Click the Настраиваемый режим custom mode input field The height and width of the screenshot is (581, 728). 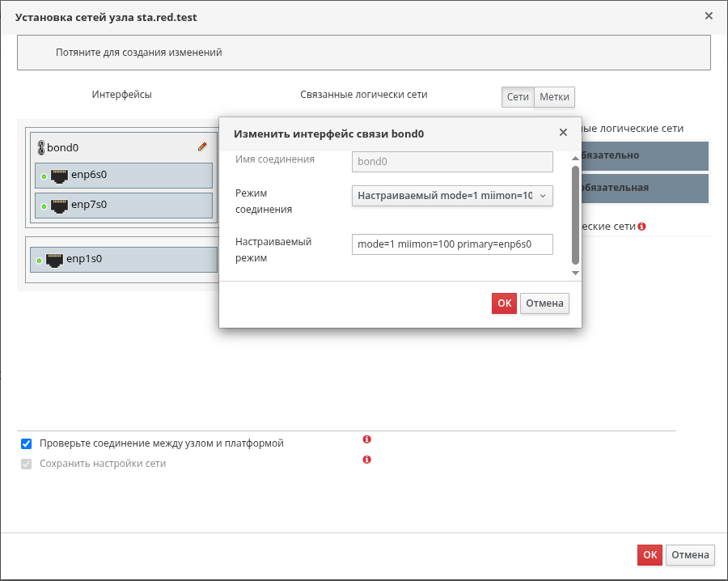click(x=452, y=244)
